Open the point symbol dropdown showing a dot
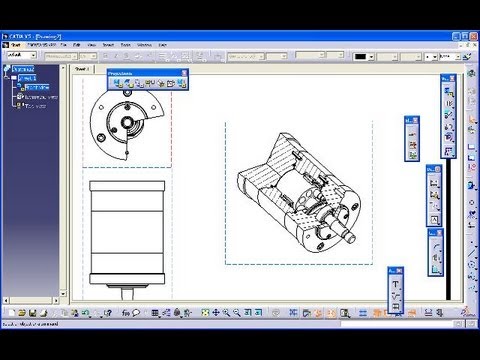Viewport: 480px width, 360px height. [434, 57]
